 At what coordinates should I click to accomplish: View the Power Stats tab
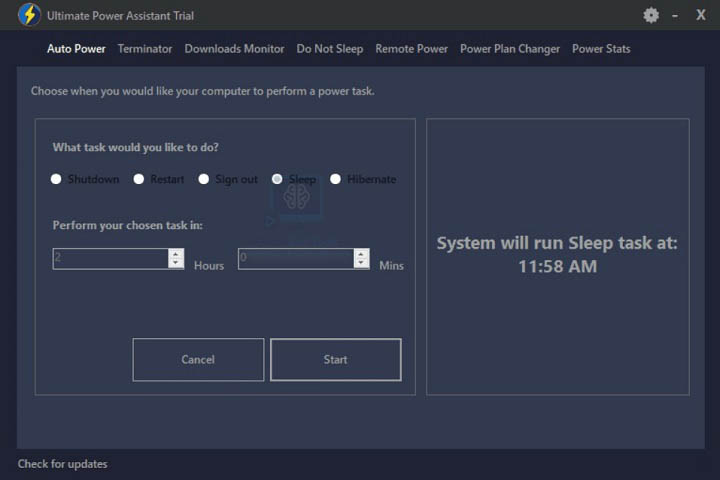point(601,49)
